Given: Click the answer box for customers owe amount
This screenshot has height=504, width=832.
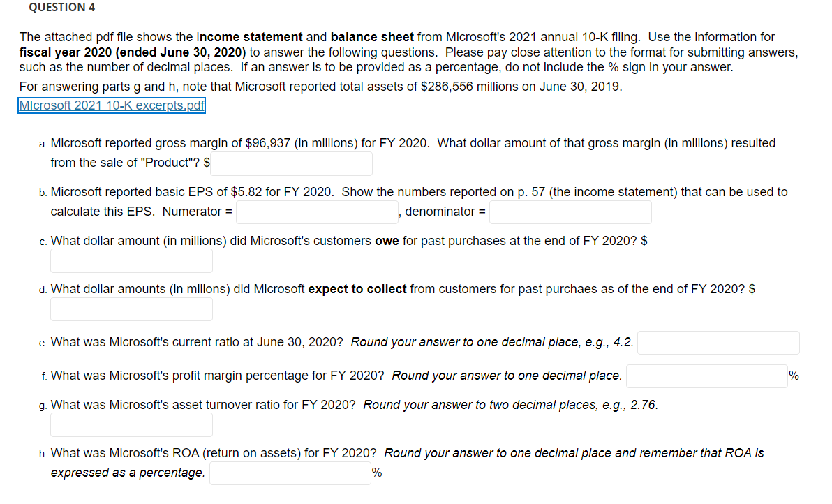Looking at the screenshot, I should [131, 260].
